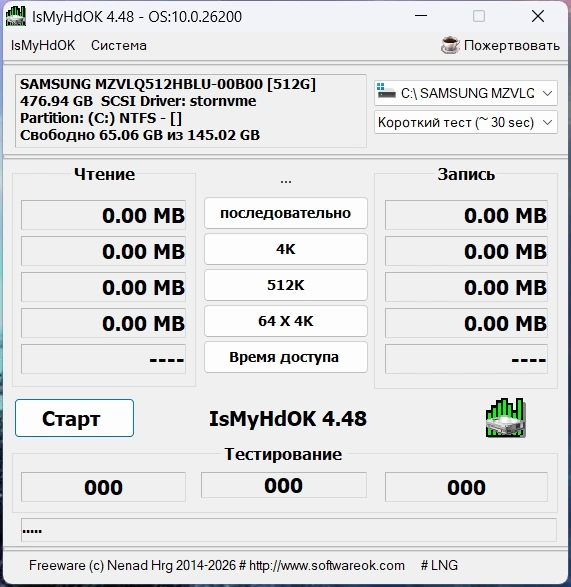Expand the Короткий тест (~ 30 sec) dropdown
The image size is (571, 587).
pyautogui.click(x=465, y=122)
